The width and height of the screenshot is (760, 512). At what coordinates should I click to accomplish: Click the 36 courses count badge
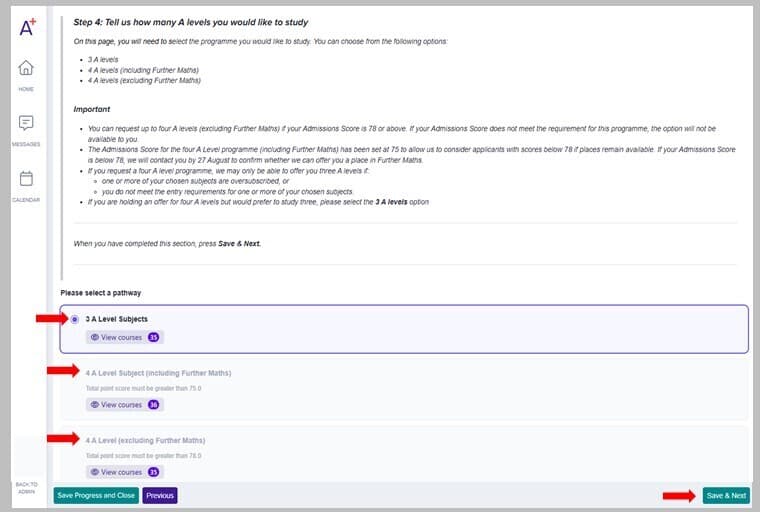pos(154,404)
